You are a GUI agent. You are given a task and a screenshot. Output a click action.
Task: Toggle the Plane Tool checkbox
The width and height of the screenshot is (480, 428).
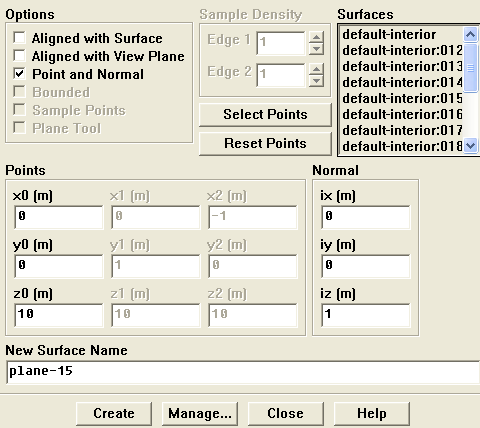(x=19, y=128)
